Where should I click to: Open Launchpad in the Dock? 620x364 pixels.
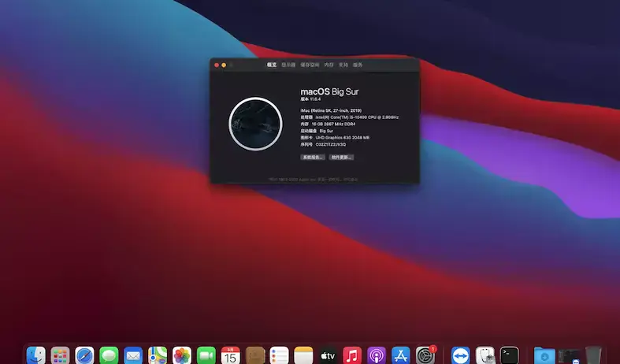pyautogui.click(x=60, y=355)
